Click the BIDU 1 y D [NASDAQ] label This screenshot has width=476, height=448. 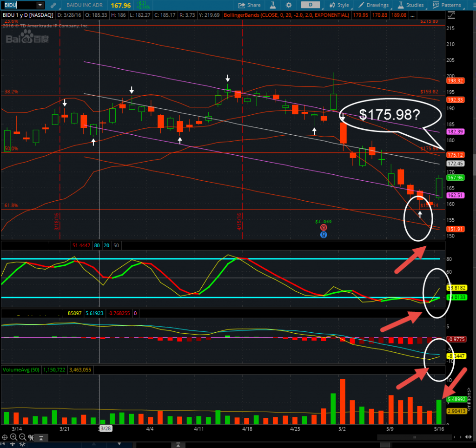coord(28,15)
